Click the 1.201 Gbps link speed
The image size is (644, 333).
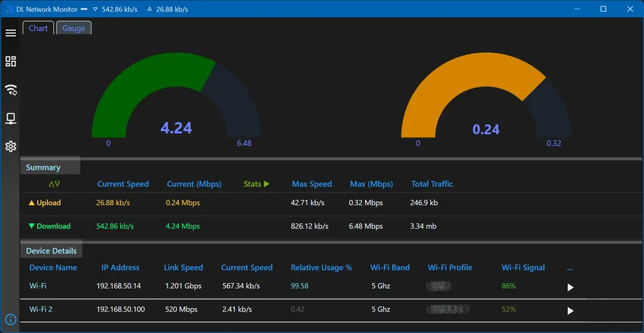click(183, 286)
